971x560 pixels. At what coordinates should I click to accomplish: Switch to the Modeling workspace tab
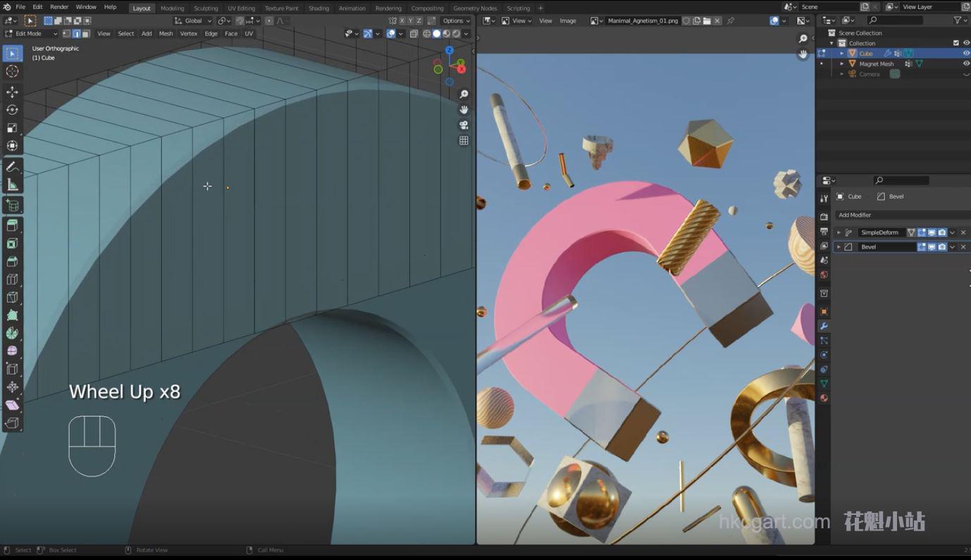tap(172, 8)
